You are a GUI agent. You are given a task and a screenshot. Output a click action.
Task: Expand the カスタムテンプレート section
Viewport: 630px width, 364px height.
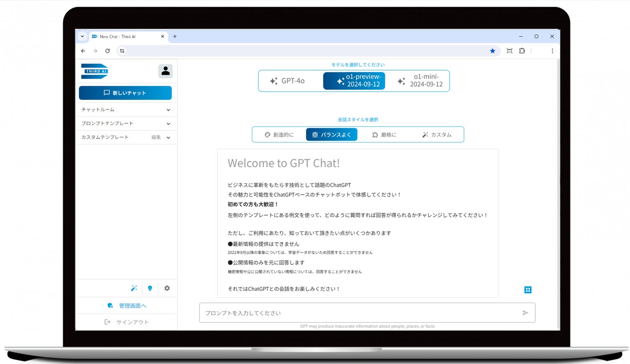[125, 137]
